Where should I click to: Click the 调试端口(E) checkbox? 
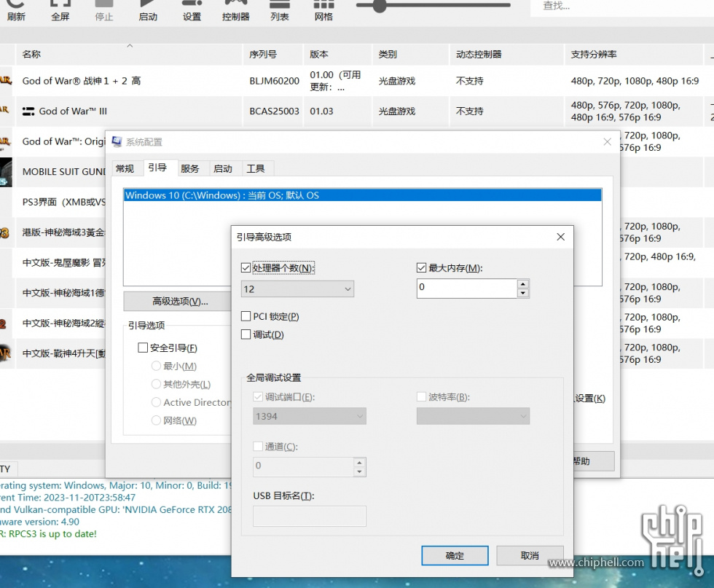click(x=258, y=396)
